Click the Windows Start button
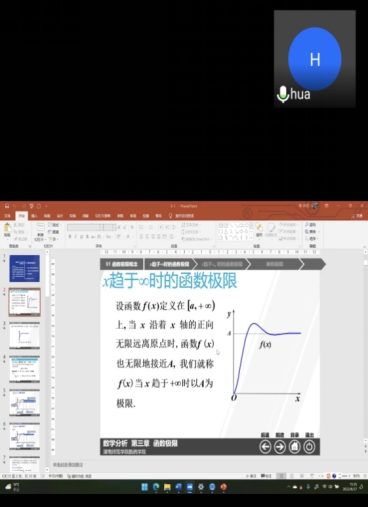Image resolution: width=368 pixels, height=507 pixels. [x=144, y=487]
